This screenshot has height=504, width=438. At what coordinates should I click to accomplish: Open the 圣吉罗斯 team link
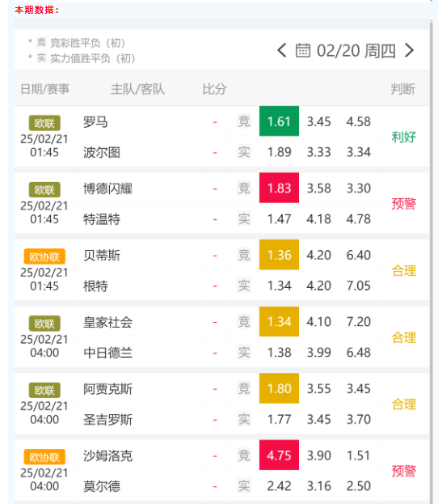tap(108, 420)
